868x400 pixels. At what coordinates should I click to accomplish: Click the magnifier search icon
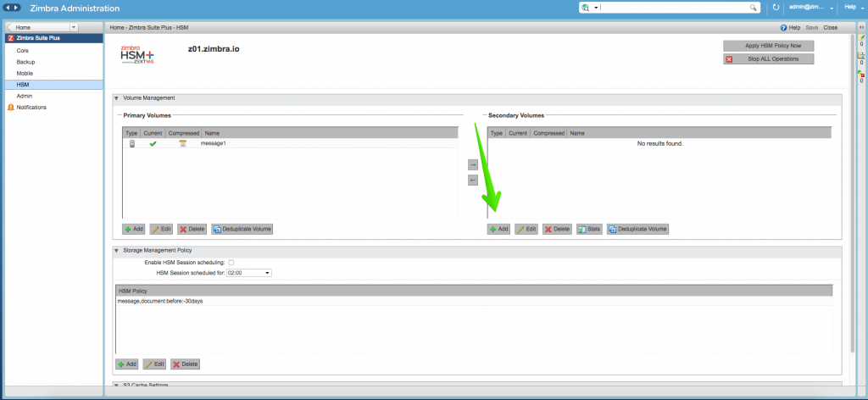click(x=753, y=8)
